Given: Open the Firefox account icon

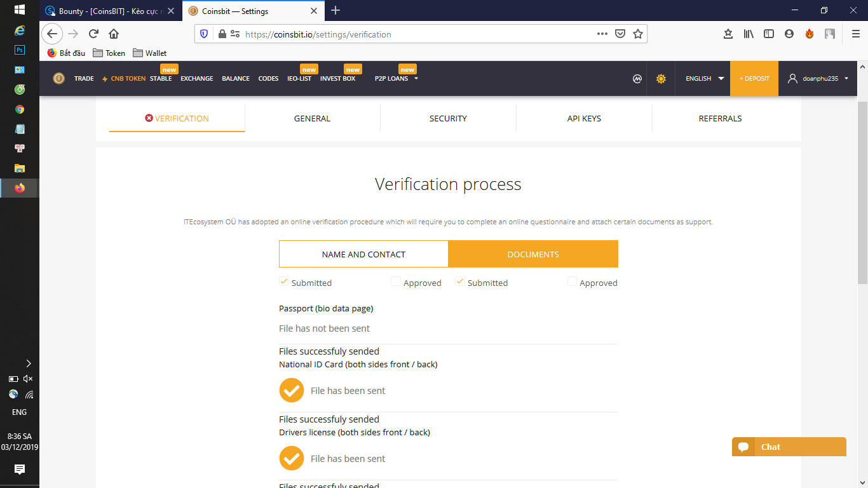Looking at the screenshot, I should pyautogui.click(x=789, y=34).
